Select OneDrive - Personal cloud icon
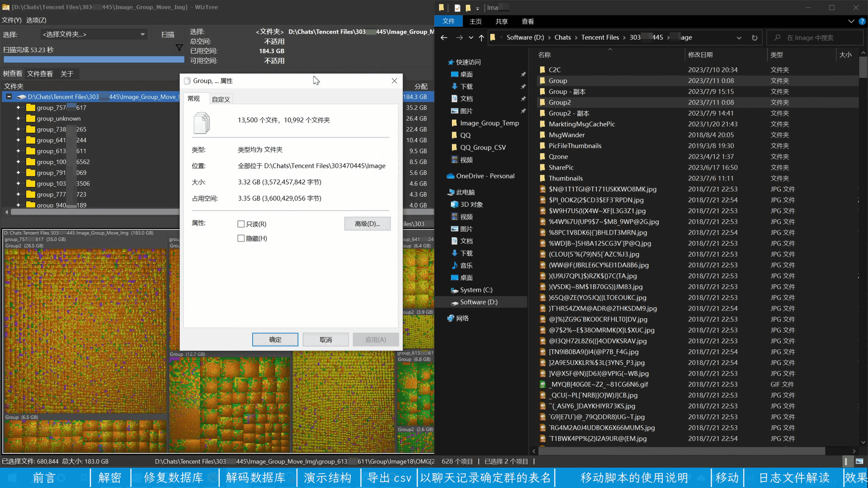 coord(451,176)
